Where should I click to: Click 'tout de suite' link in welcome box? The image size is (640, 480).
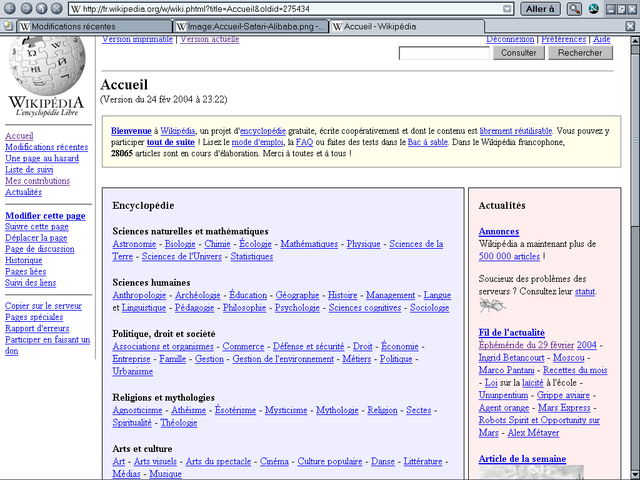171,142
